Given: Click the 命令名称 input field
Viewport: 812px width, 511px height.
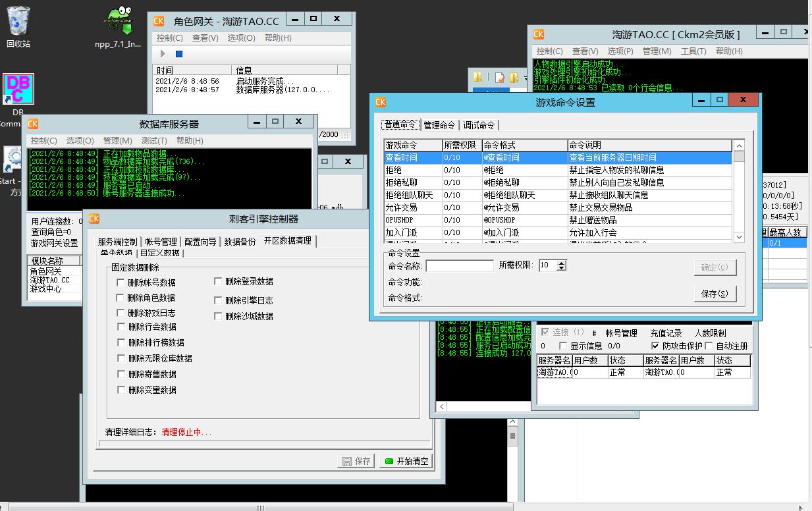Looking at the screenshot, I should point(459,266).
